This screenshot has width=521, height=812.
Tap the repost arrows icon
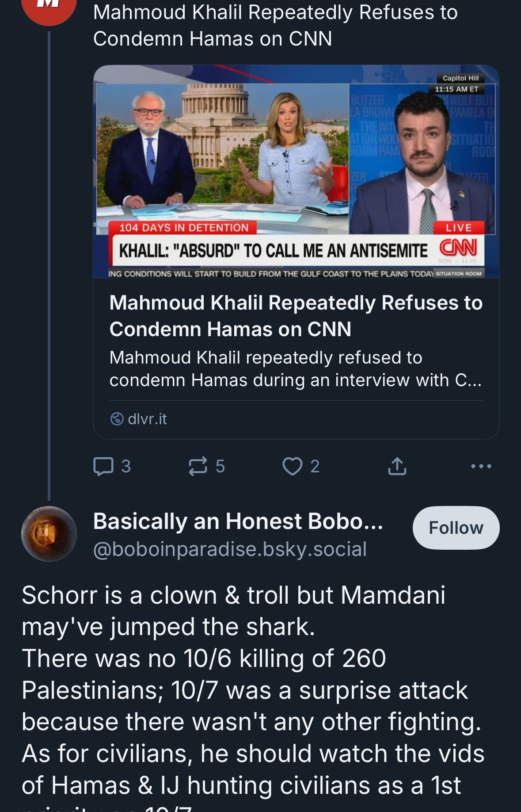point(198,466)
